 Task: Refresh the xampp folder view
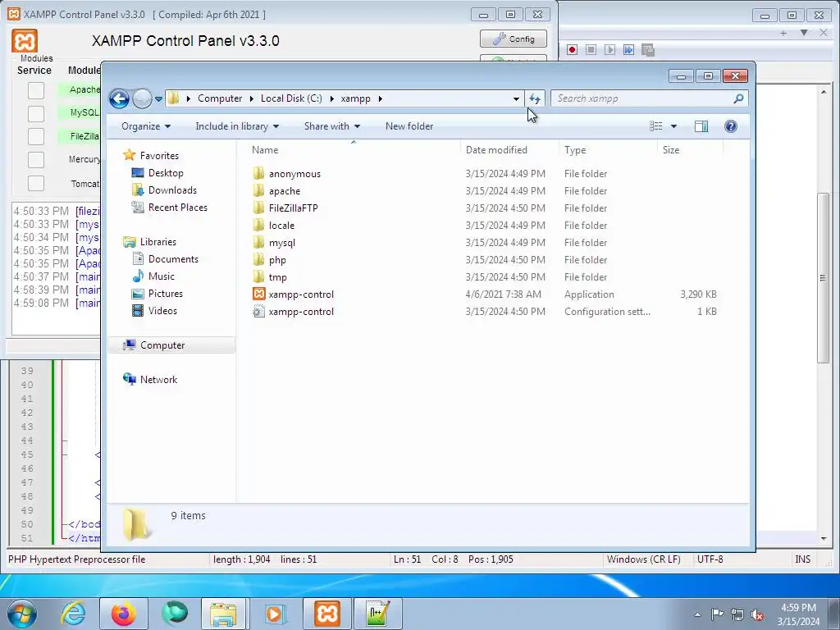tap(535, 98)
